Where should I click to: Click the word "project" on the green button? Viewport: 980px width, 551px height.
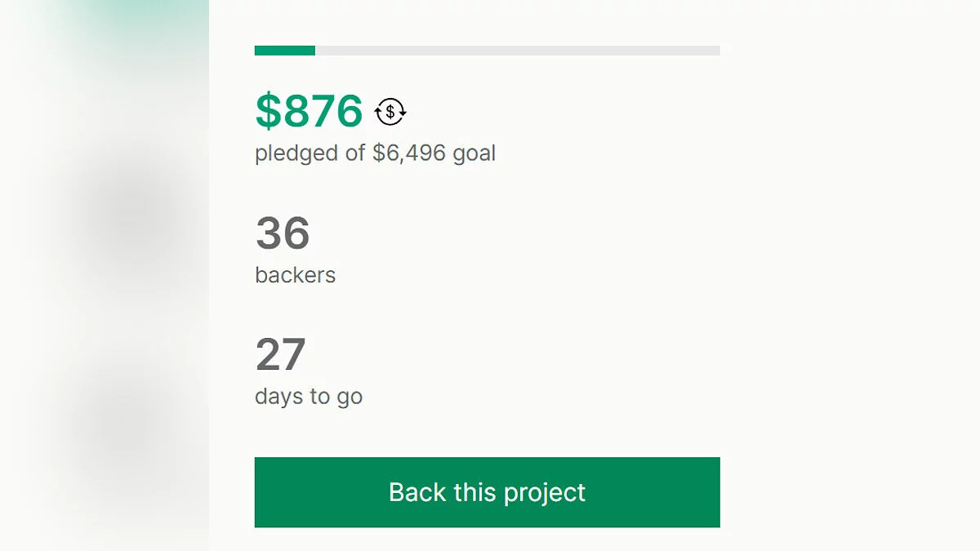(544, 492)
